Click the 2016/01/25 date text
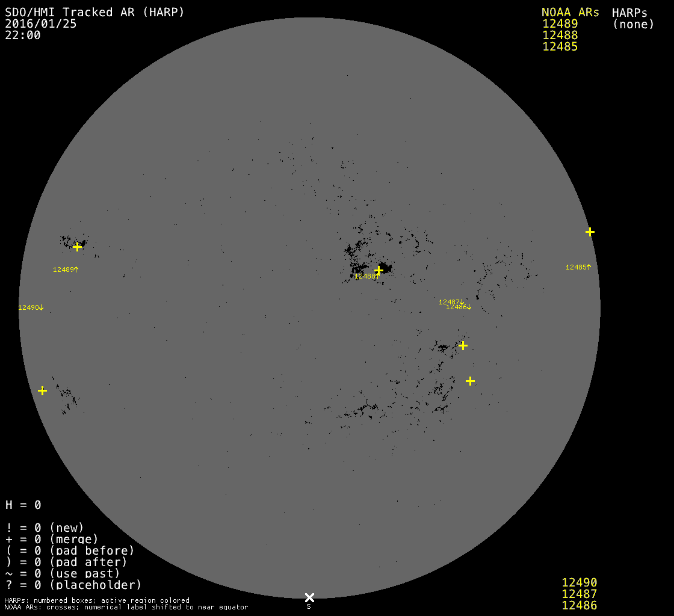This screenshot has height=616, width=674. [41, 24]
